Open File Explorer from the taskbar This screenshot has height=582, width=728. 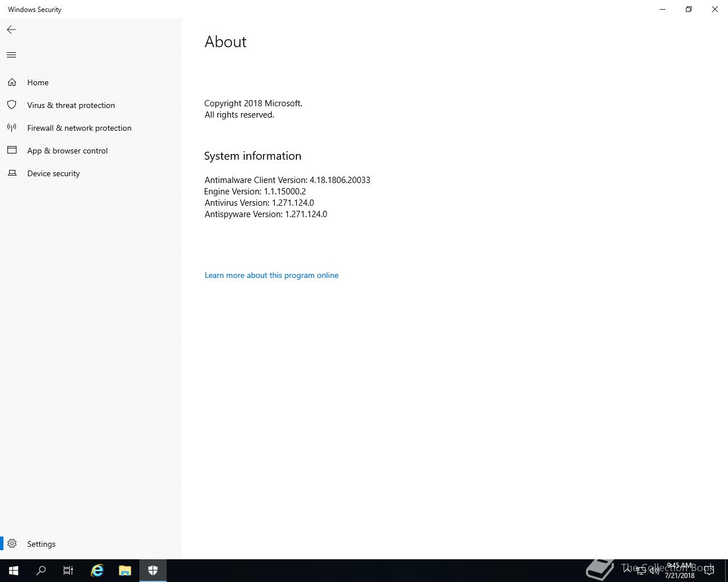(125, 571)
